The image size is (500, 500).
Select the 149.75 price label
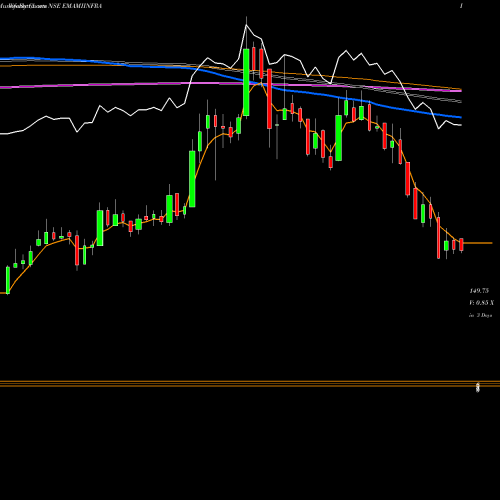479,291
